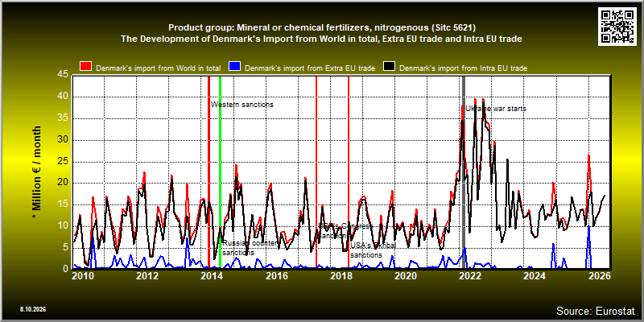
Task: Click the "Western sanctions" annotation
Action: (242, 105)
